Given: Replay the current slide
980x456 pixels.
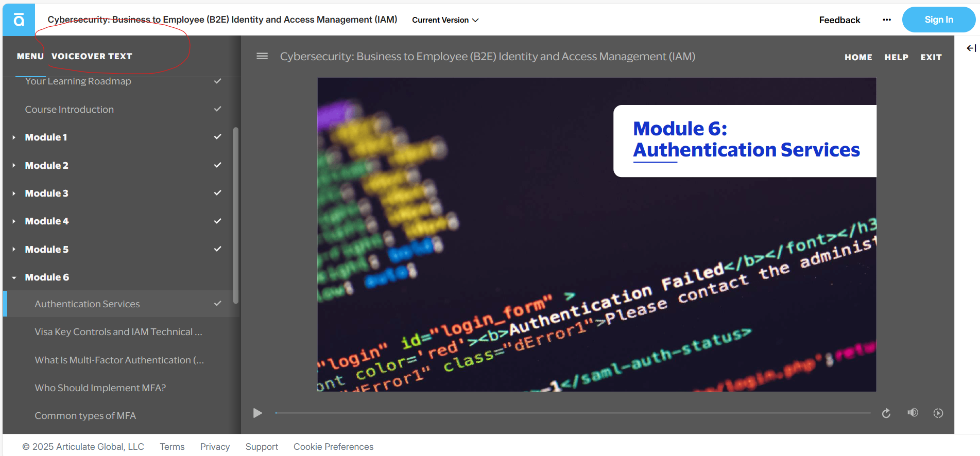Looking at the screenshot, I should point(886,413).
